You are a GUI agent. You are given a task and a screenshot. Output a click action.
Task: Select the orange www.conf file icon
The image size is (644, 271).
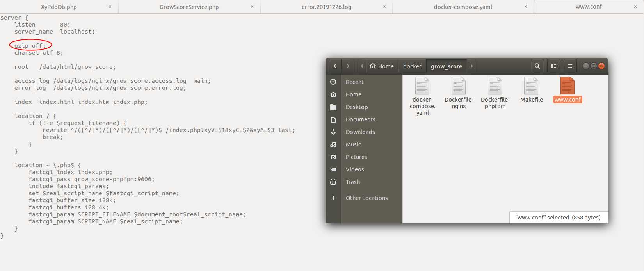568,86
